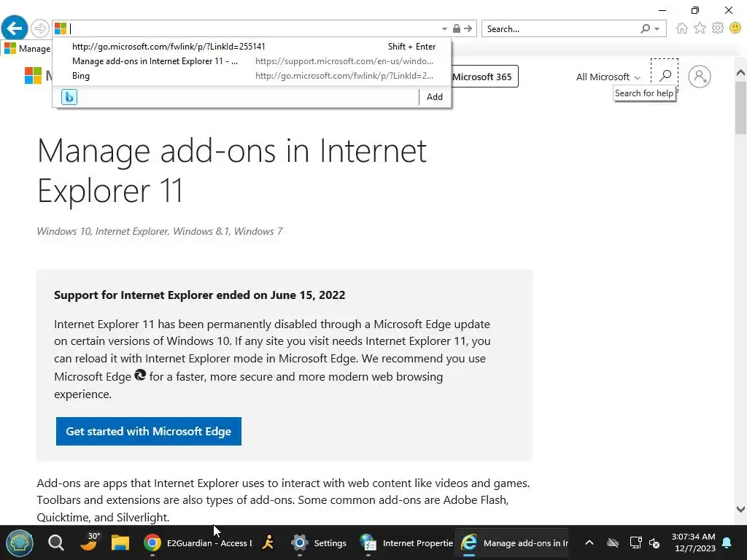Click the Shift + Enter shortcut hint

pyautogui.click(x=411, y=47)
